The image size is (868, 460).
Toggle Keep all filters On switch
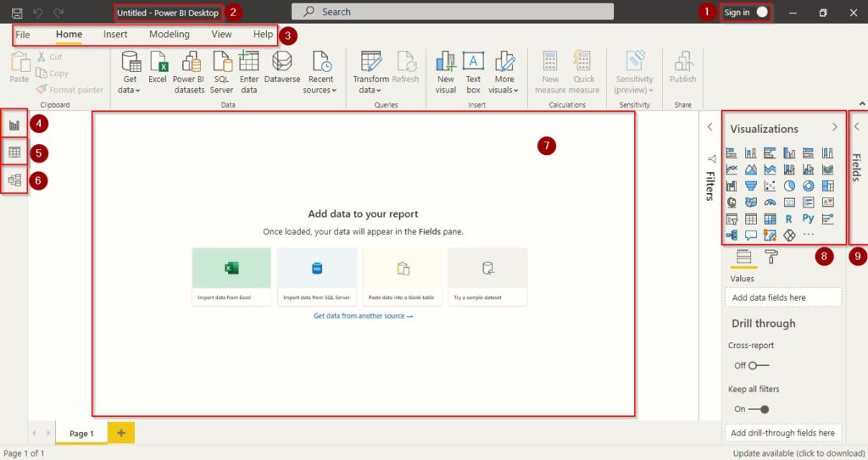pyautogui.click(x=759, y=409)
